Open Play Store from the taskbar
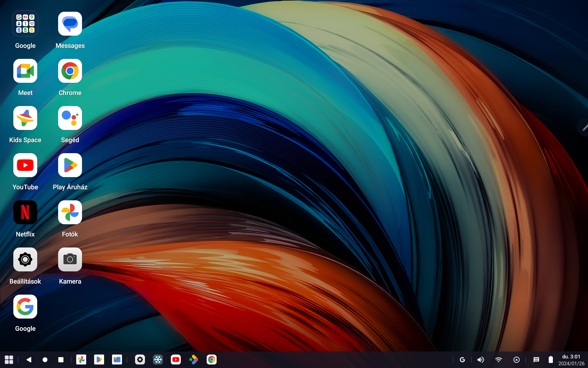Image resolution: width=588 pixels, height=368 pixels. [99, 360]
